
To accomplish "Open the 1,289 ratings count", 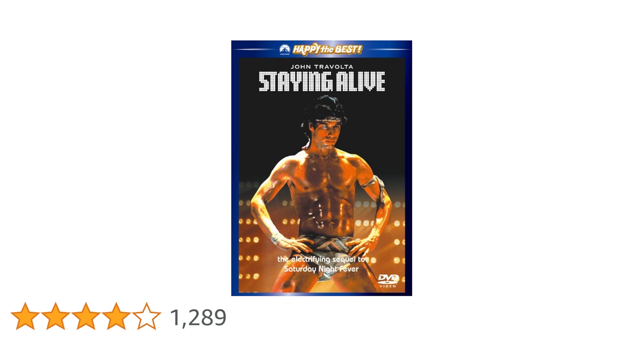I will click(x=198, y=317).
